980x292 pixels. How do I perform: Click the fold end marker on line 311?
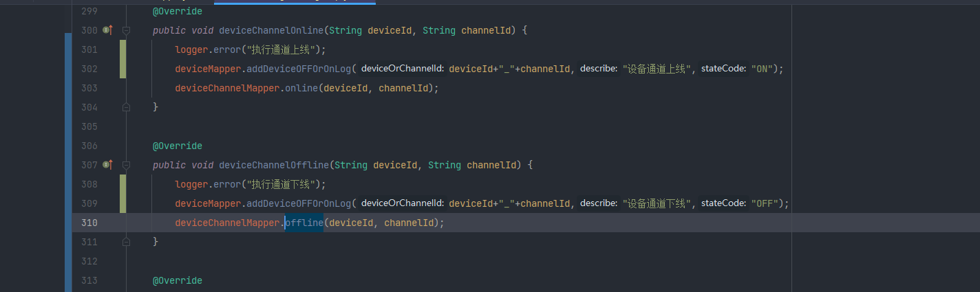[x=127, y=242]
